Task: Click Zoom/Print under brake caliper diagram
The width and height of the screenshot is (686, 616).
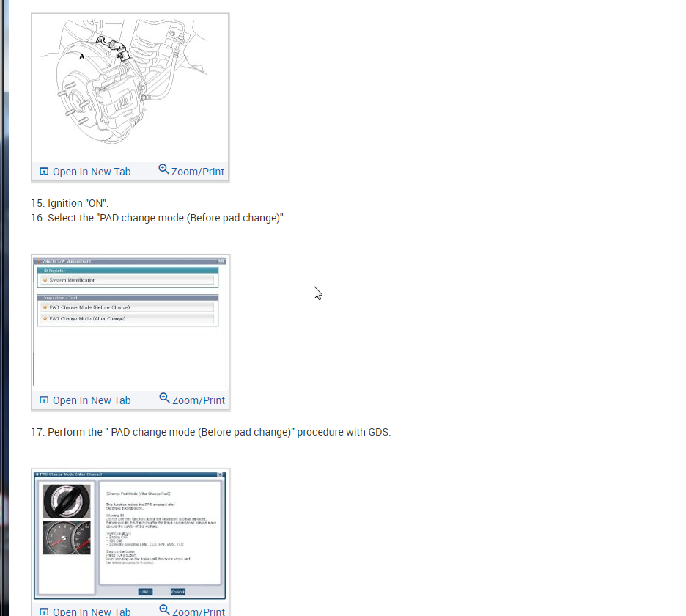Action: point(198,172)
